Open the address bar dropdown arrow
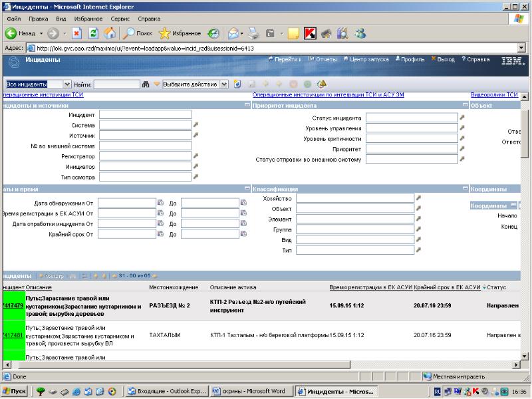Image resolution: width=532 pixels, height=399 pixels. click(x=522, y=48)
